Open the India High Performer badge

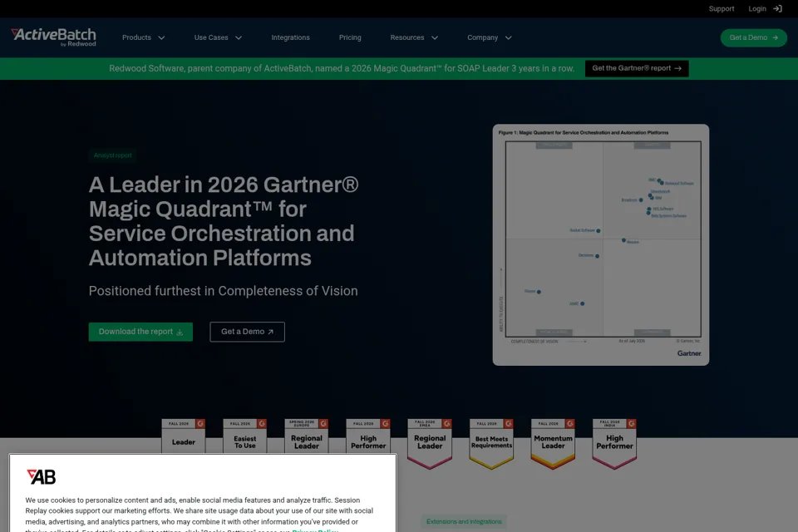614,443
